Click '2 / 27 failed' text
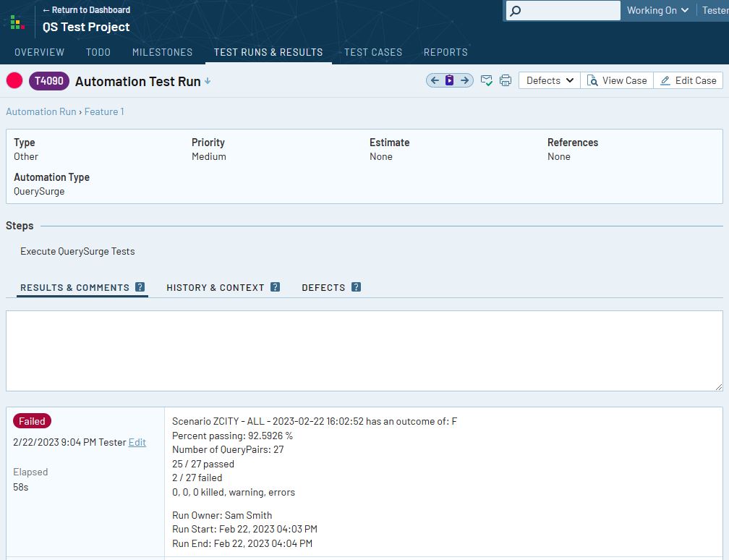This screenshot has height=560, width=729. point(197,478)
